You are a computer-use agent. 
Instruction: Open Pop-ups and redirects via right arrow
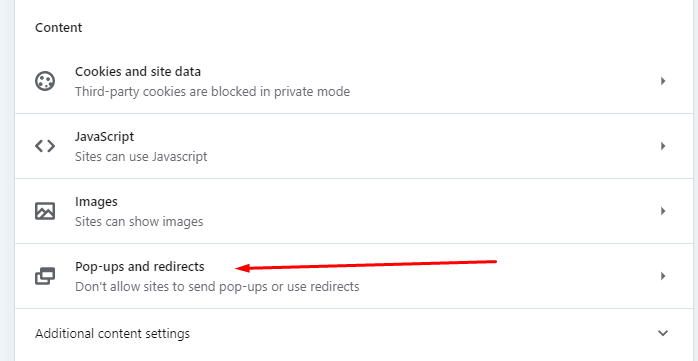click(x=663, y=276)
